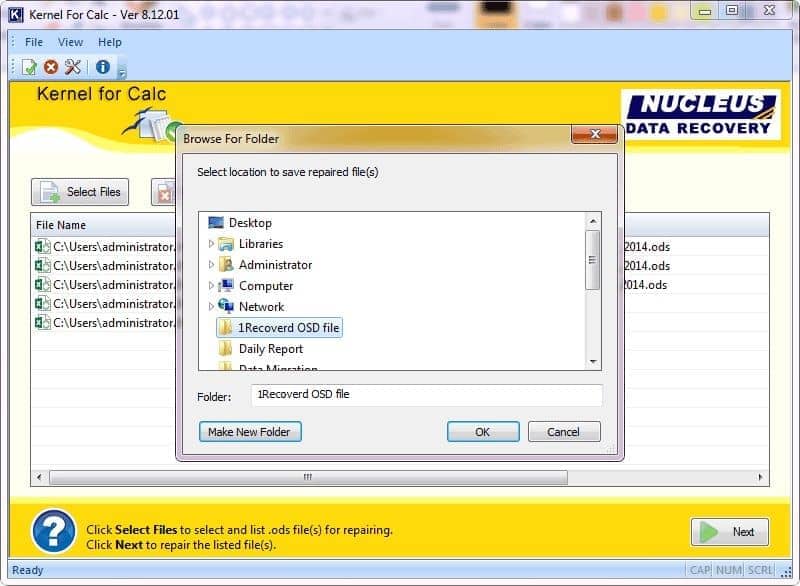Viewport: 800px width, 586px height.
Task: Select the Daily Report folder label
Action: [x=271, y=349]
